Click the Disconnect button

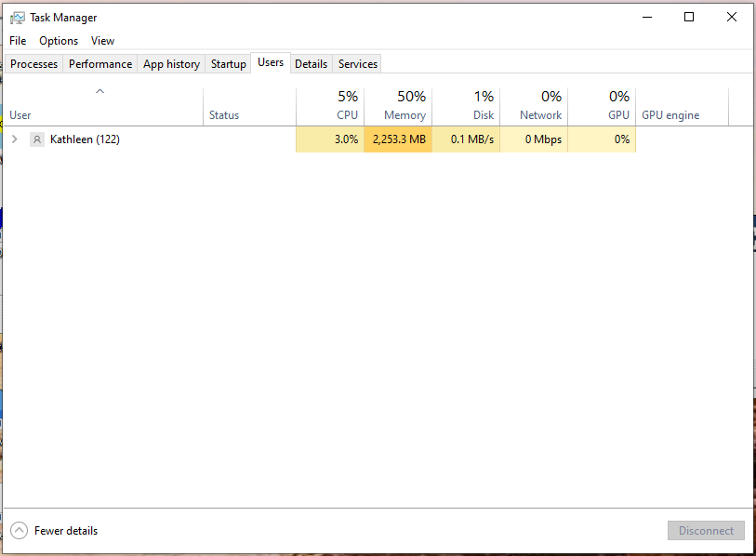tap(706, 531)
